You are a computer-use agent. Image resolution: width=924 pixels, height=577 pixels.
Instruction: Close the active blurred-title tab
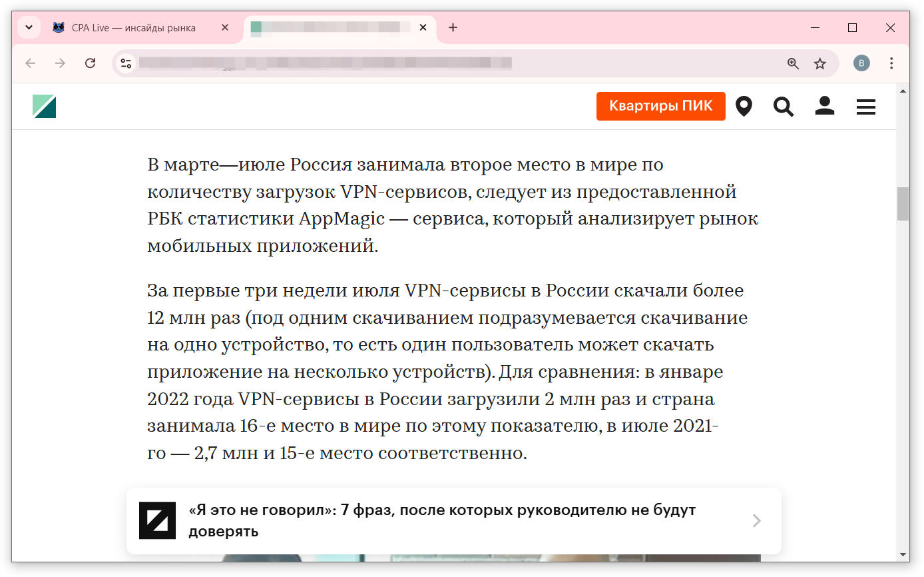coord(423,28)
